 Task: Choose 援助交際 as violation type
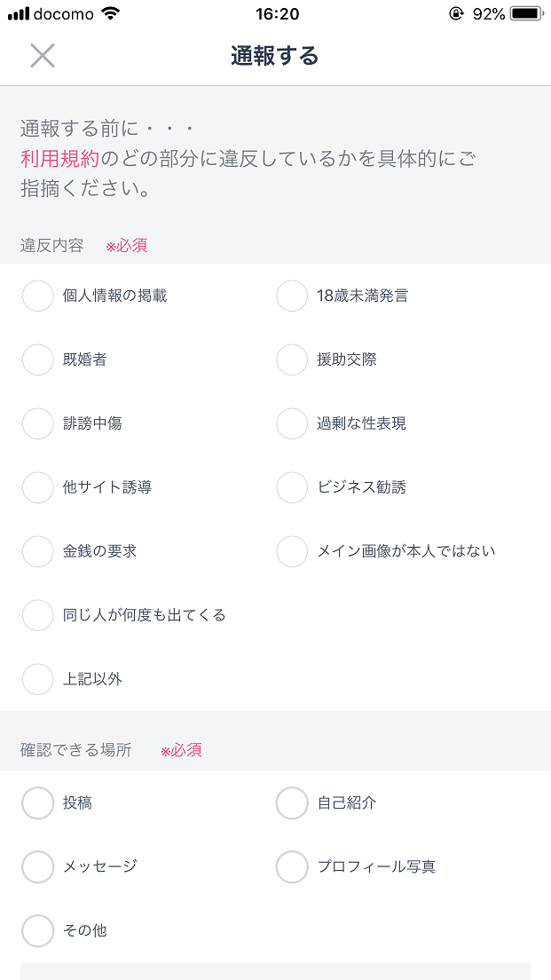(x=292, y=360)
